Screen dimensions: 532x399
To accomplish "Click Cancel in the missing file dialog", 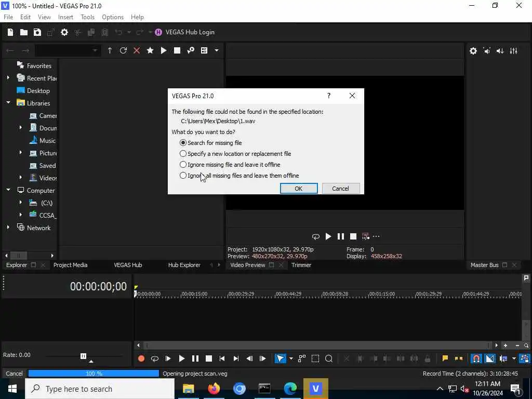I will point(341,188).
